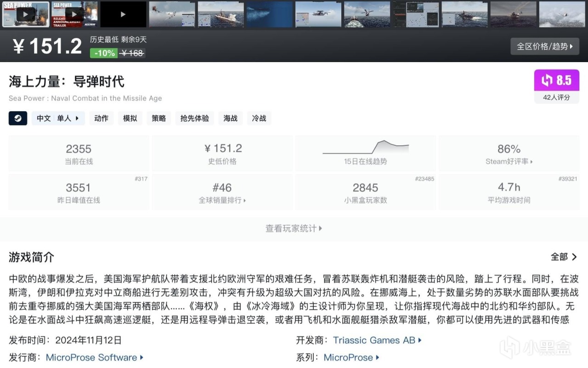Select the 动作 tag
The height and width of the screenshot is (368, 588).
tap(101, 118)
